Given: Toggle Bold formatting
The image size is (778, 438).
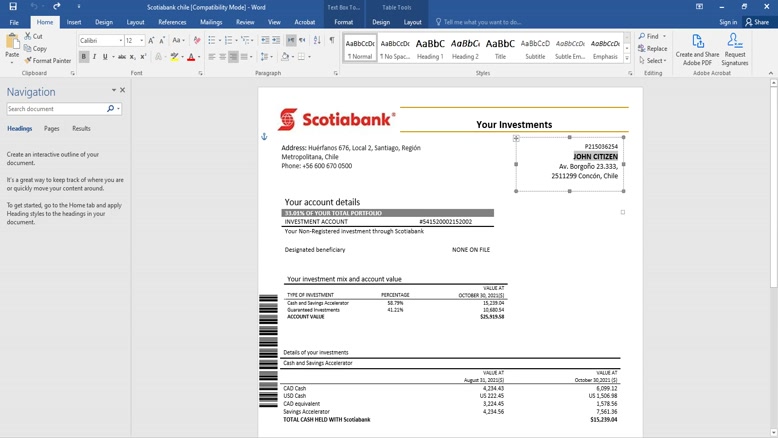Looking at the screenshot, I should 84,57.
